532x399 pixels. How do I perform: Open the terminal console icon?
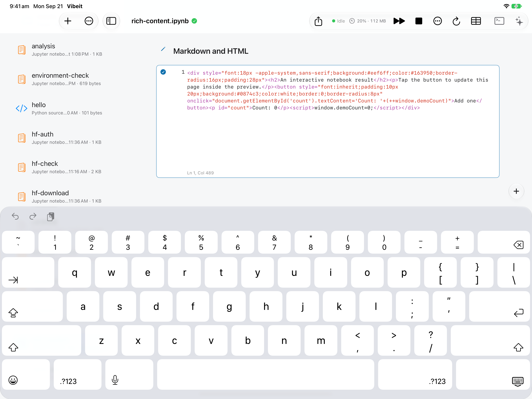[499, 21]
